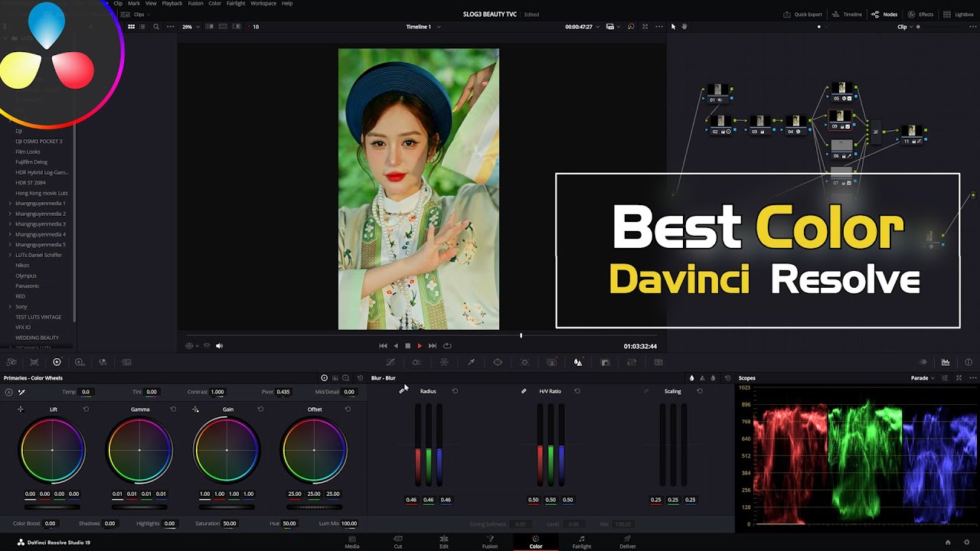Click the Gamma color wheel center
The width and height of the screenshot is (980, 551).
tap(139, 450)
